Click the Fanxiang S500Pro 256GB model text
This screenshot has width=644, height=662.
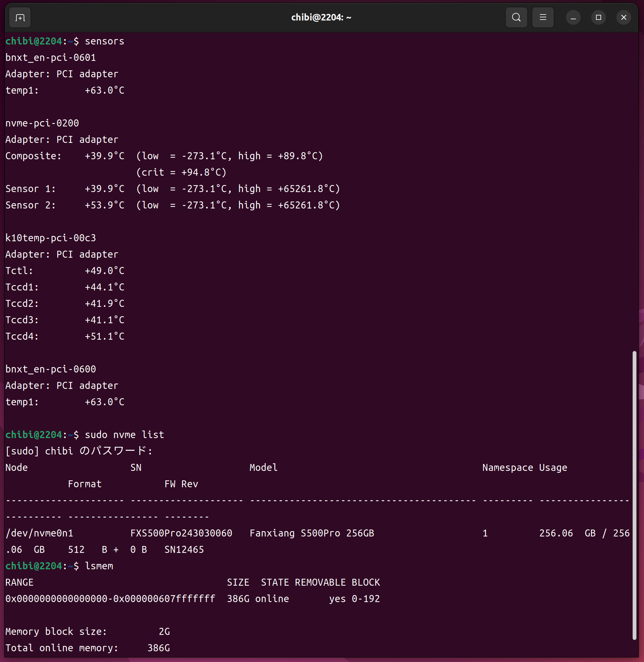[x=311, y=533]
